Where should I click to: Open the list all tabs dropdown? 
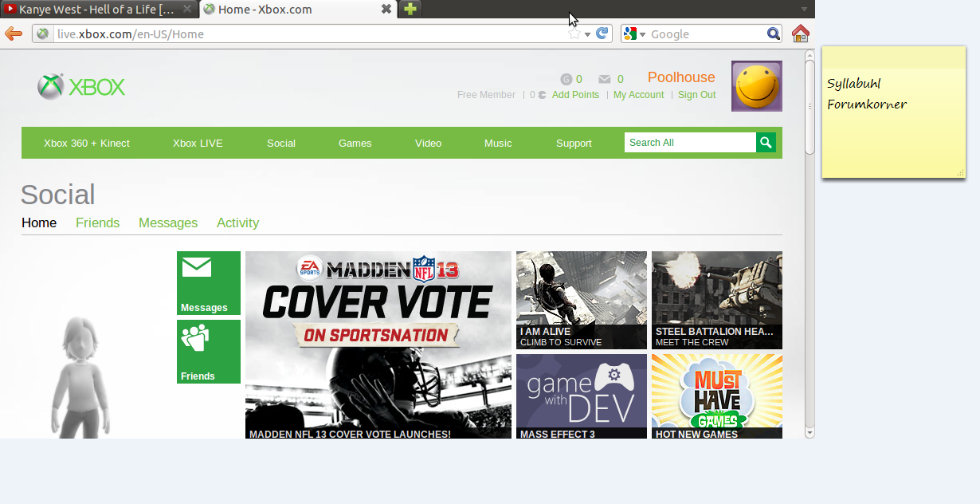tap(804, 10)
